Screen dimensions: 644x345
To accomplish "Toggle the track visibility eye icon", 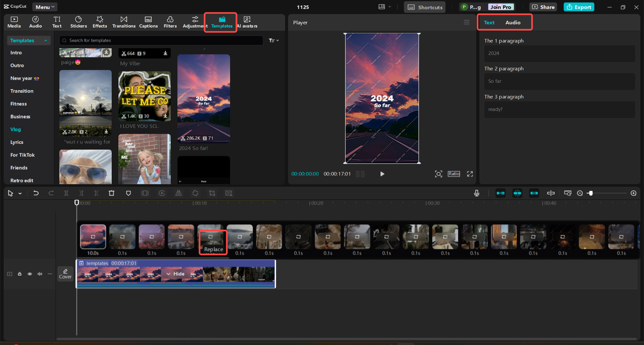I will pyautogui.click(x=30, y=274).
